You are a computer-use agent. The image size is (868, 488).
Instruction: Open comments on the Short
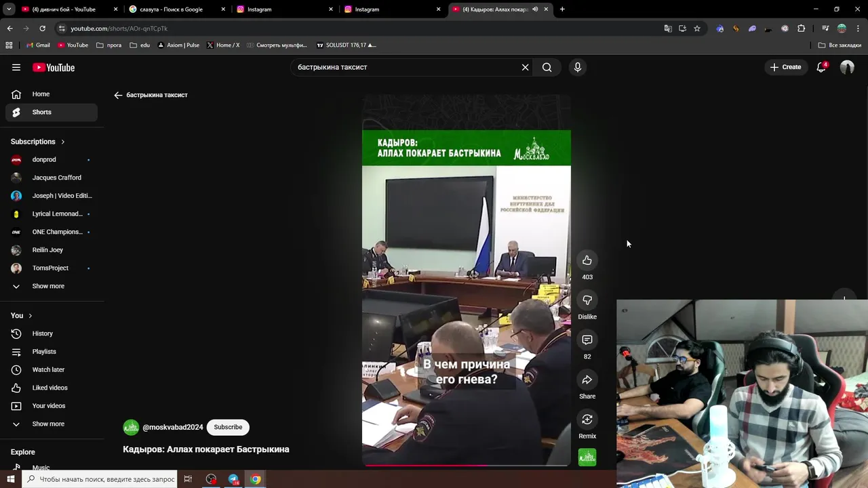click(x=587, y=340)
